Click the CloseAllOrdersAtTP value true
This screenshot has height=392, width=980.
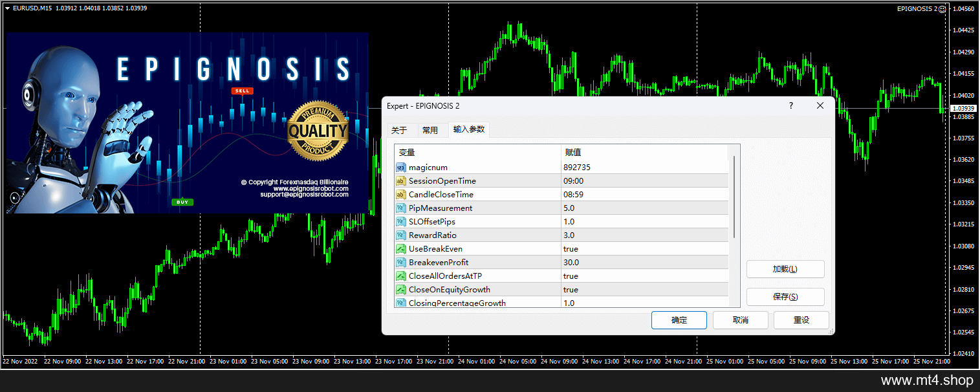pos(571,276)
